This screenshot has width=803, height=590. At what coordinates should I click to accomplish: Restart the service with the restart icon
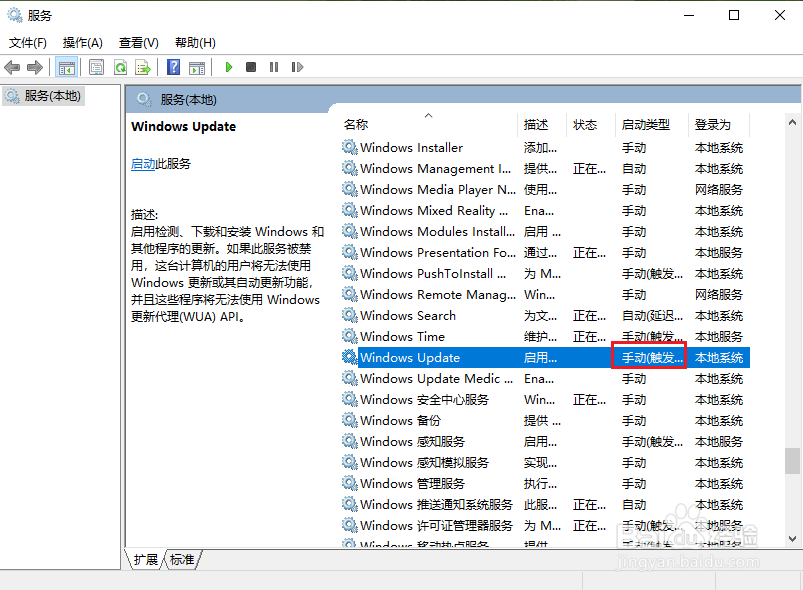pos(297,67)
